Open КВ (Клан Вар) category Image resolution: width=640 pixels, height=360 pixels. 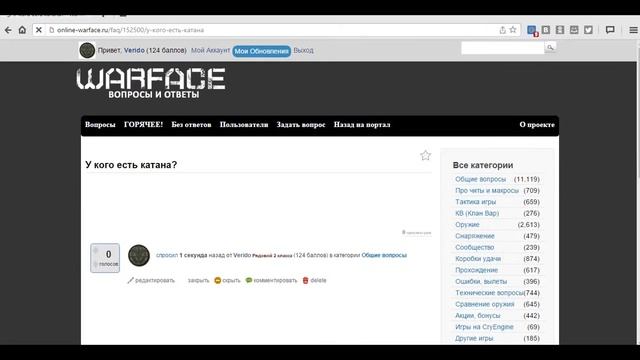[477, 213]
